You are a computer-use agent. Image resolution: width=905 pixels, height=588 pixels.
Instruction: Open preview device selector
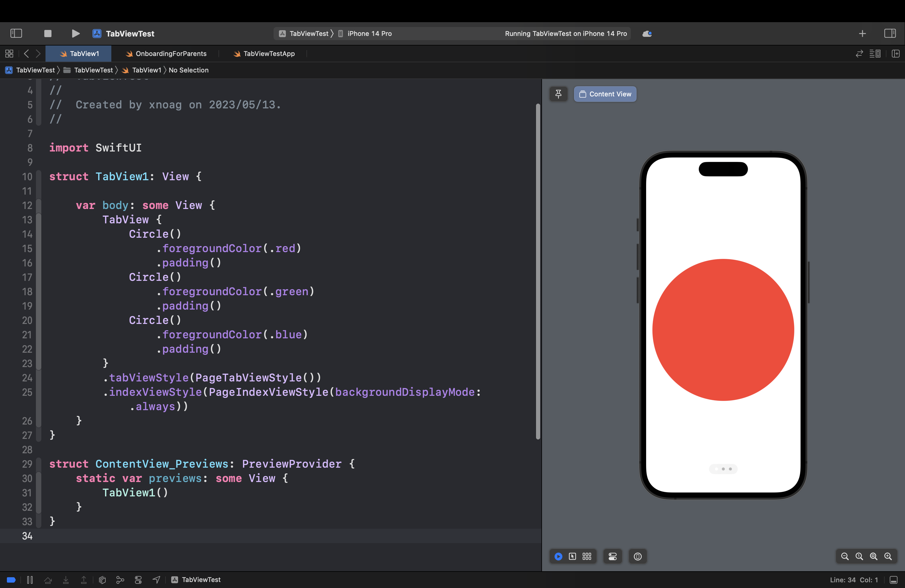point(638,557)
